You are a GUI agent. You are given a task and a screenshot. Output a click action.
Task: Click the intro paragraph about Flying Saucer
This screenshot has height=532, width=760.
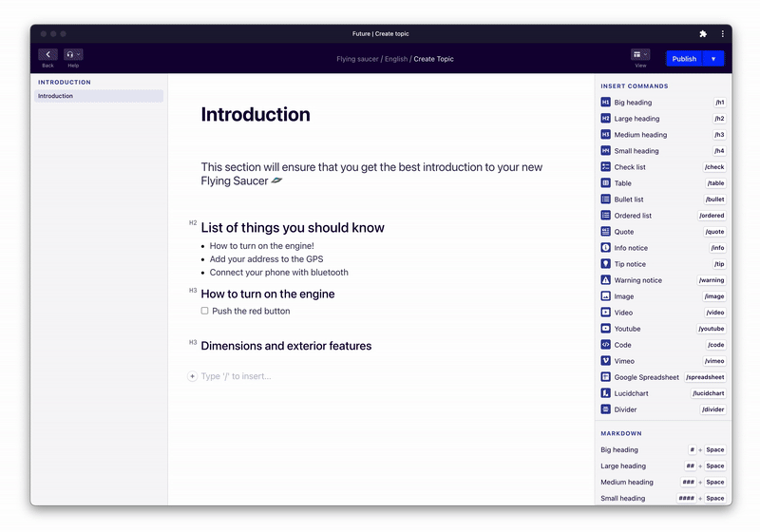pyautogui.click(x=371, y=174)
